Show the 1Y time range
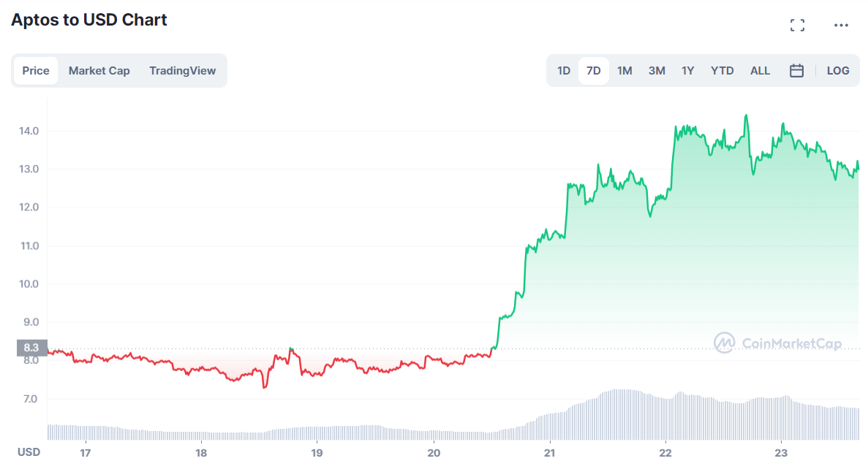This screenshot has width=868, height=461. point(688,71)
